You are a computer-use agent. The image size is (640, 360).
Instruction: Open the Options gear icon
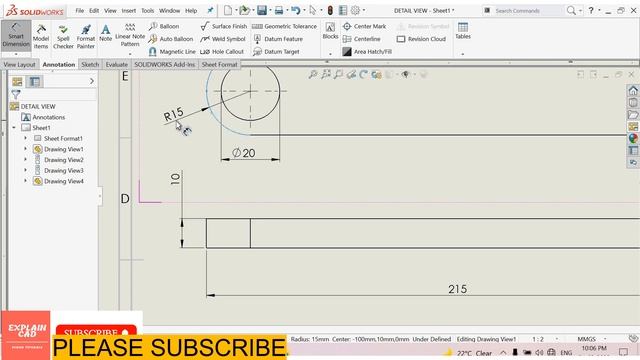(356, 11)
